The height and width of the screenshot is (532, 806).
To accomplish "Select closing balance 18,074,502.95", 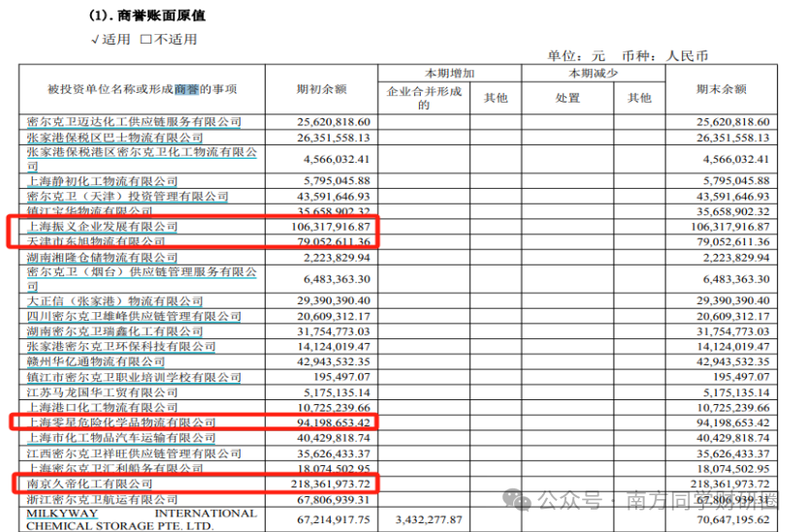I will click(733, 469).
